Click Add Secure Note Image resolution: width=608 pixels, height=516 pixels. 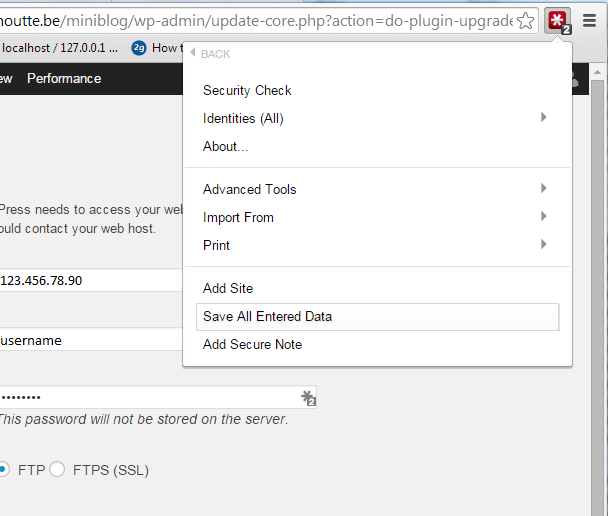point(252,345)
